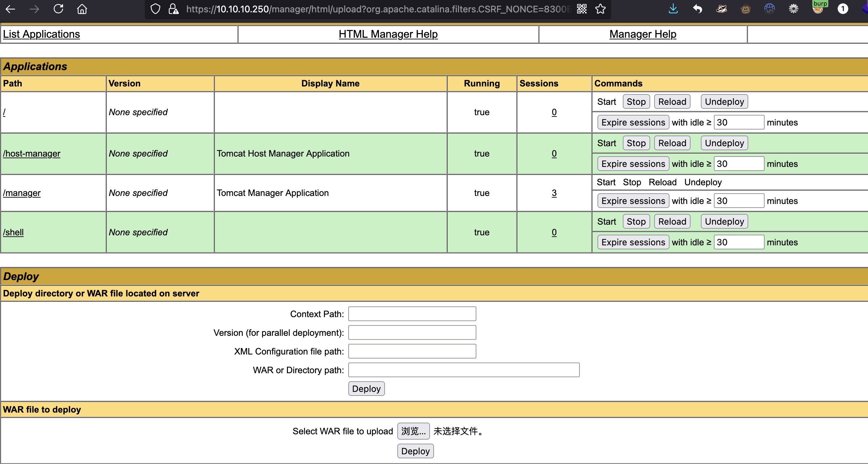Open the downloads panel
The image size is (868, 464).
click(x=673, y=8)
